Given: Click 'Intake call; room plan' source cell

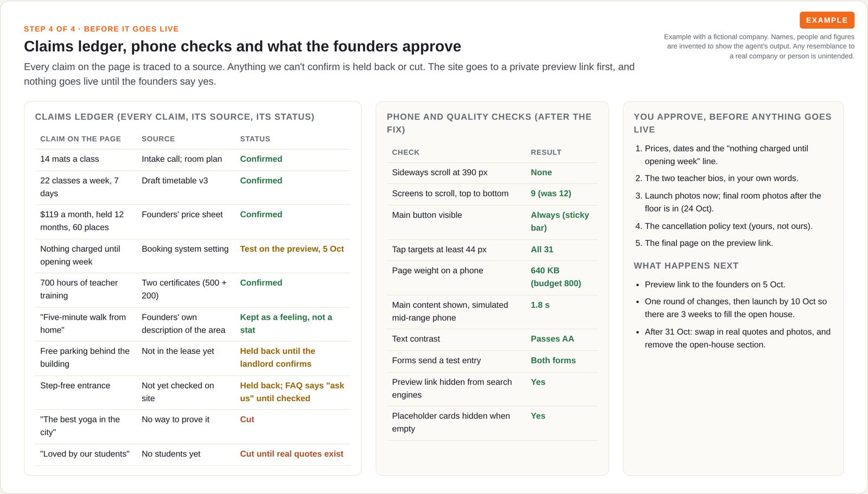Looking at the screenshot, I should coord(182,159).
